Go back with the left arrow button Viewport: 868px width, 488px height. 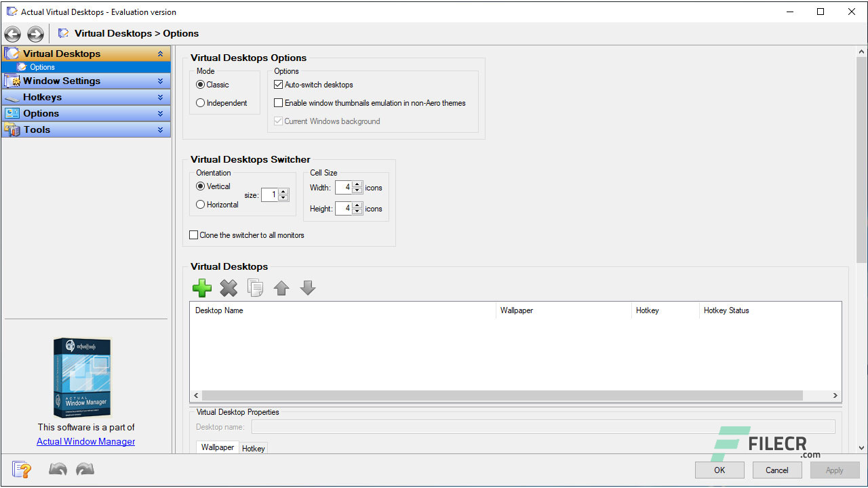click(12, 34)
